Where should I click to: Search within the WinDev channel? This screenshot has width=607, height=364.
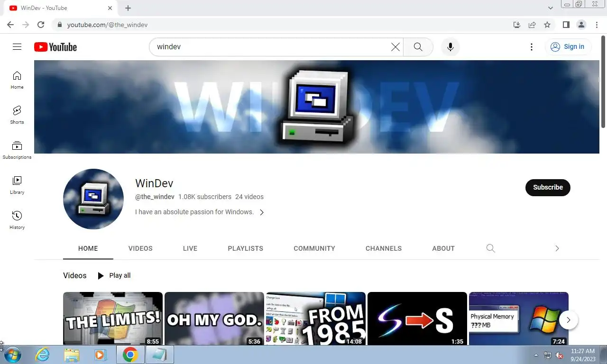click(x=491, y=248)
